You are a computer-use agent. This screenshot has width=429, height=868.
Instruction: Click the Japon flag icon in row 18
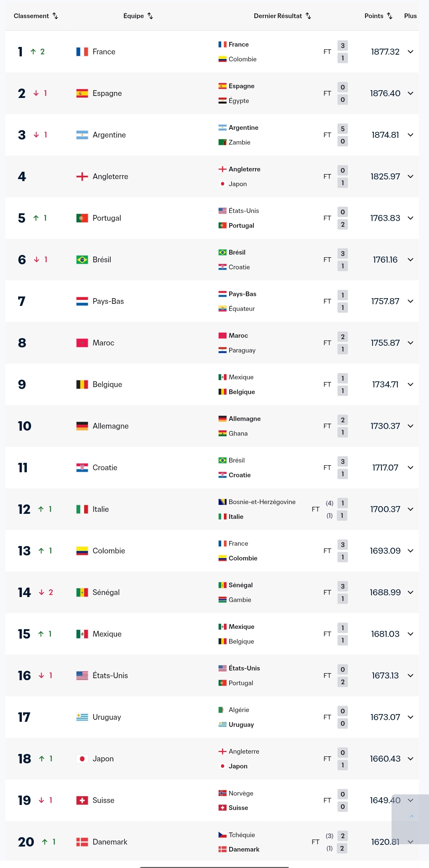click(x=82, y=758)
